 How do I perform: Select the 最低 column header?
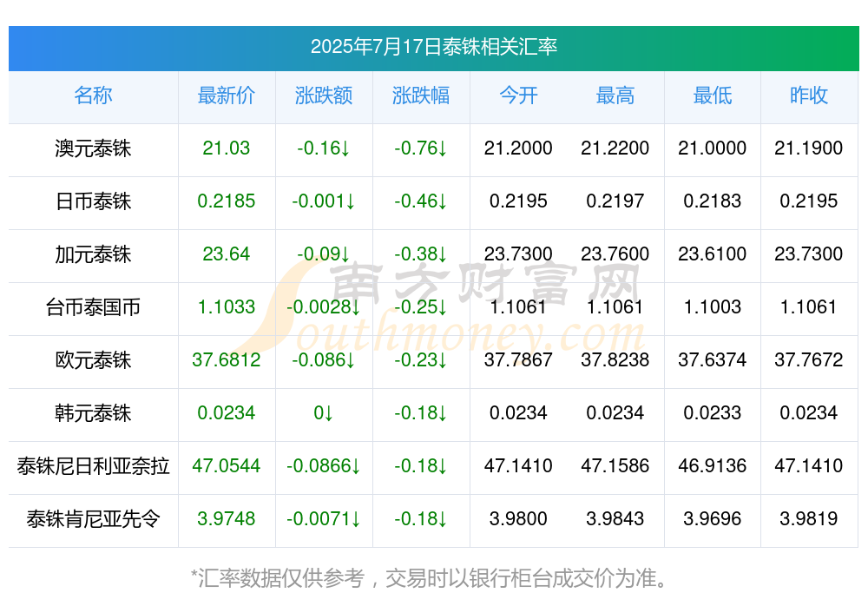[x=713, y=96]
